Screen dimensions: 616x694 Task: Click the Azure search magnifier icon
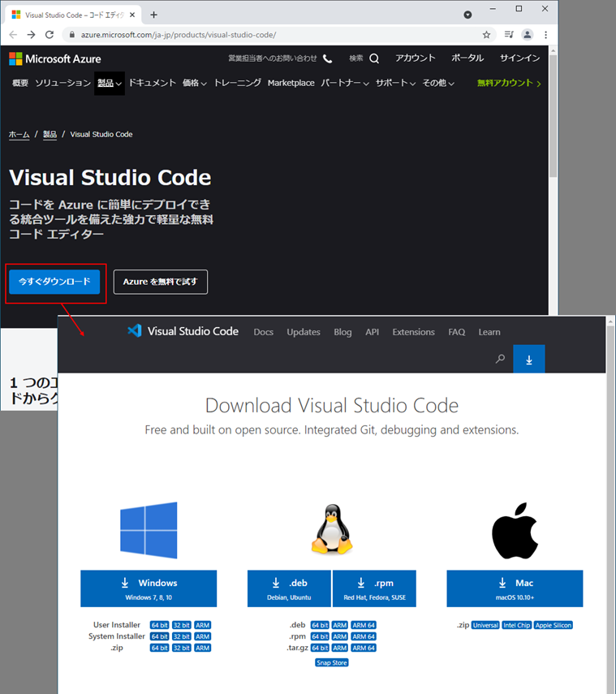coord(374,58)
